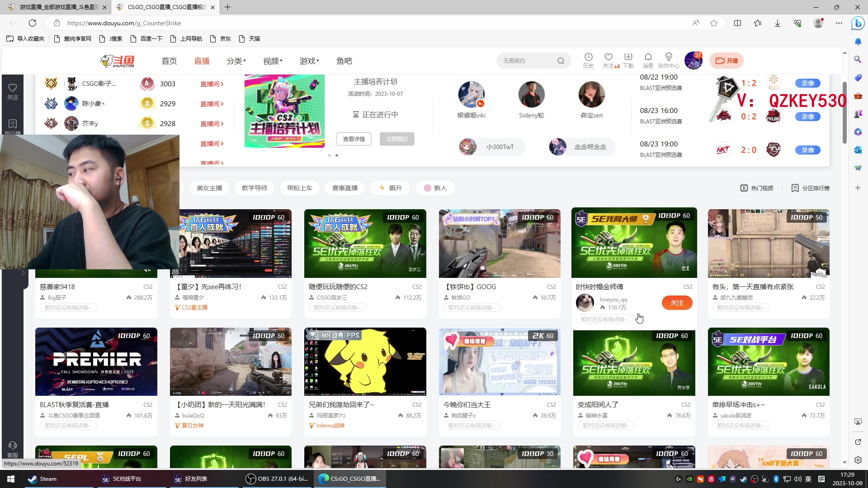
Task: Open browser split screen icon
Action: (737, 23)
